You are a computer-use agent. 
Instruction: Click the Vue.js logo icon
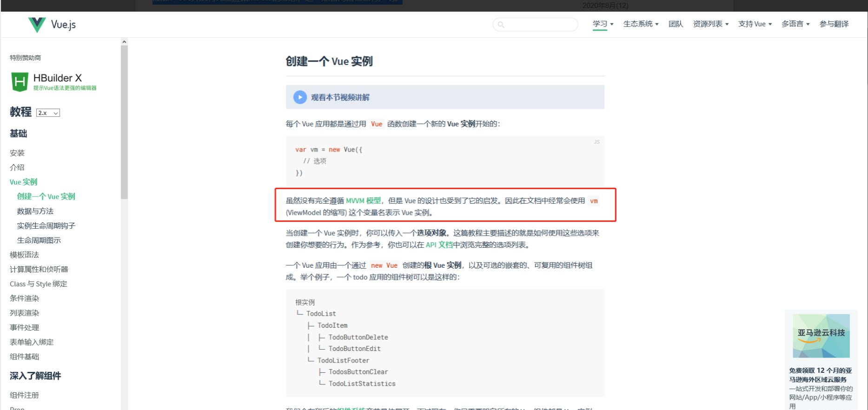(37, 25)
